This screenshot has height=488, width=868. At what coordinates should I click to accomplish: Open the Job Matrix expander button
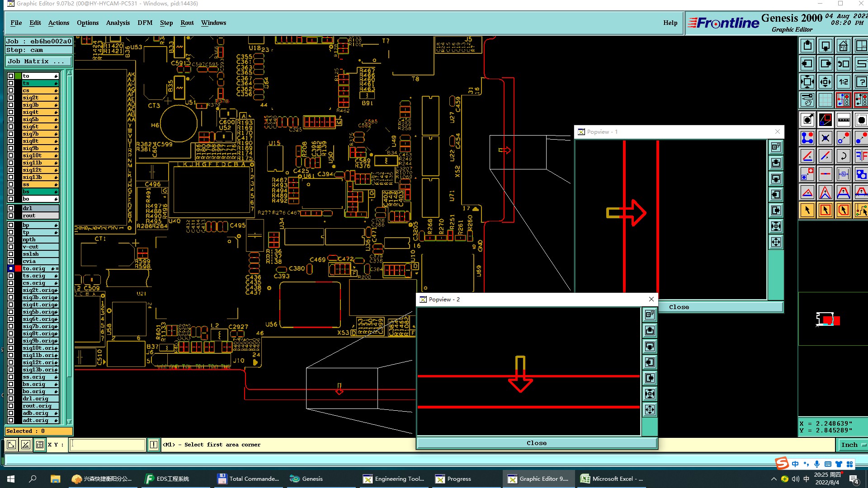(x=39, y=61)
